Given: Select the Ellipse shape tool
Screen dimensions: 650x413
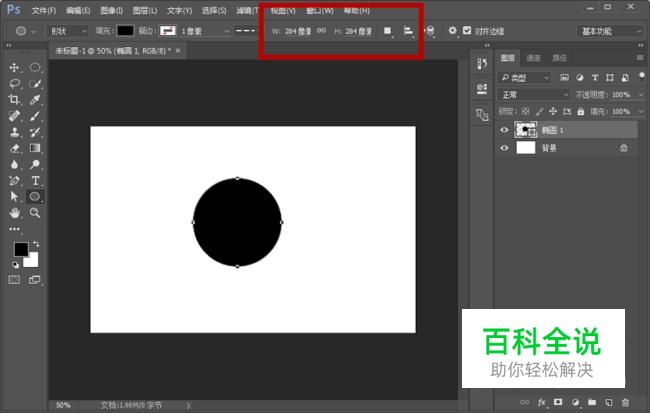Looking at the screenshot, I should [x=35, y=196].
